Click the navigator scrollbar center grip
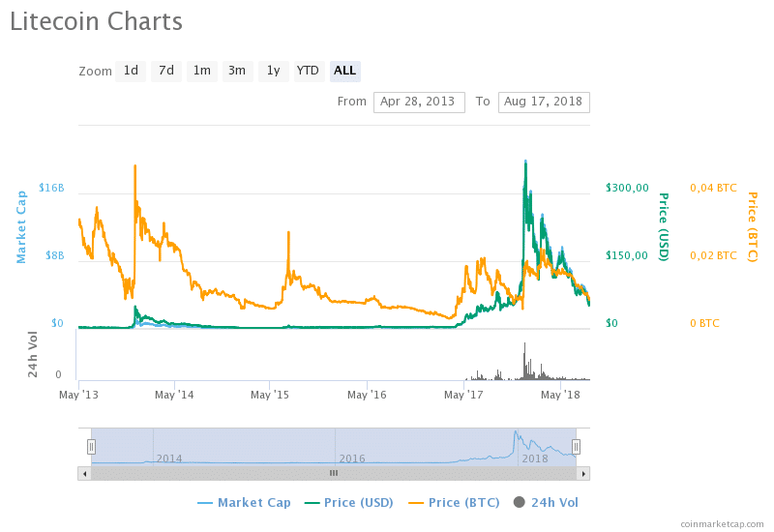 click(334, 473)
